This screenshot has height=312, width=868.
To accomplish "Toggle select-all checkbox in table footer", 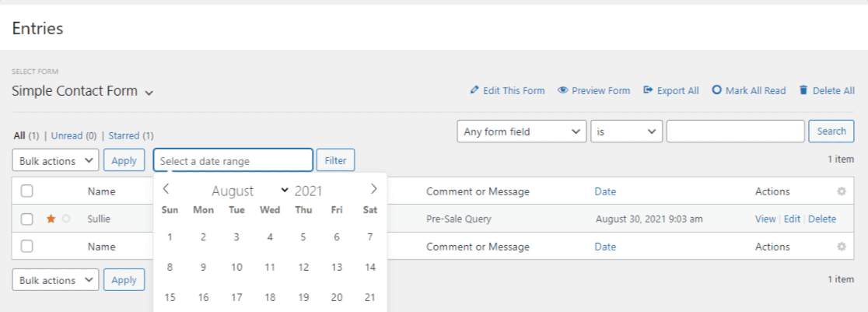I will pos(27,247).
